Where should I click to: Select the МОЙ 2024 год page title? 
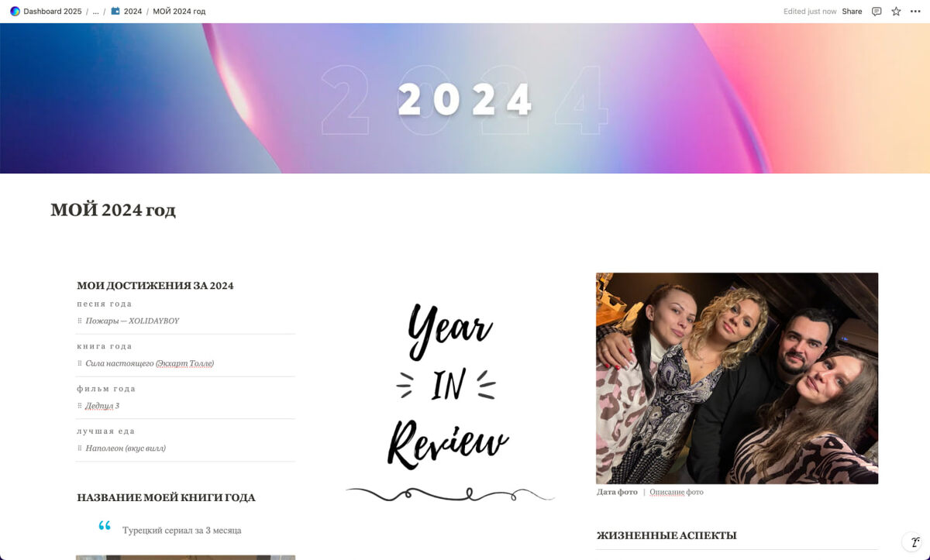113,210
